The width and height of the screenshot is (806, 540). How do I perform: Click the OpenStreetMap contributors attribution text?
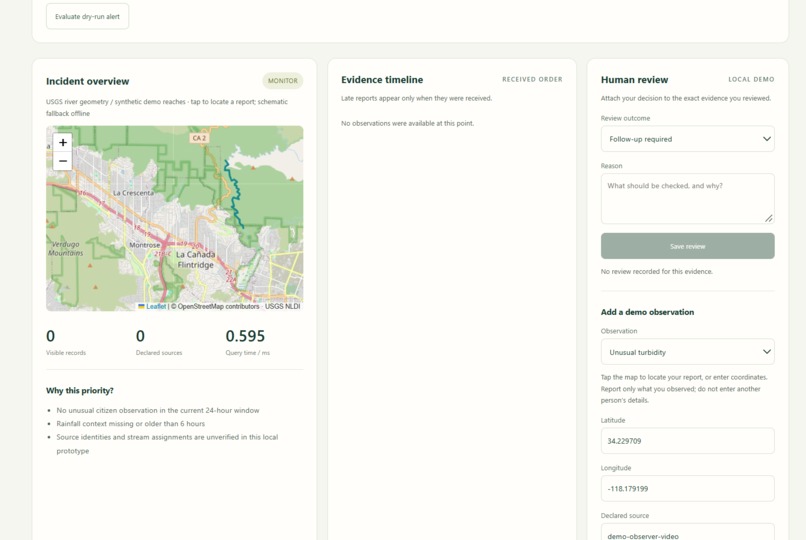pyautogui.click(x=215, y=306)
